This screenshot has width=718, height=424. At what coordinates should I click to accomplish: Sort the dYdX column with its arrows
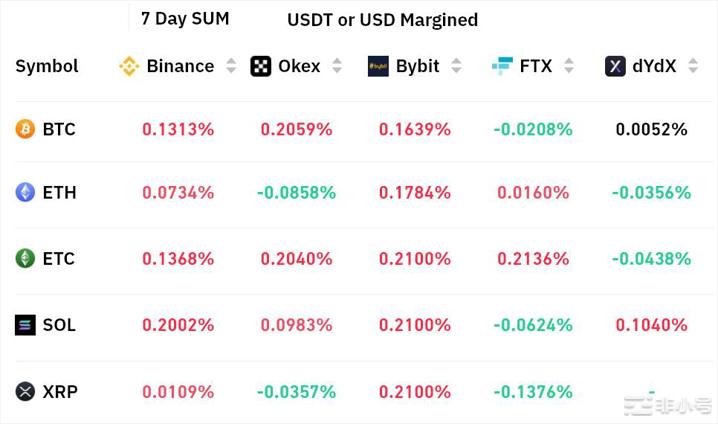693,66
